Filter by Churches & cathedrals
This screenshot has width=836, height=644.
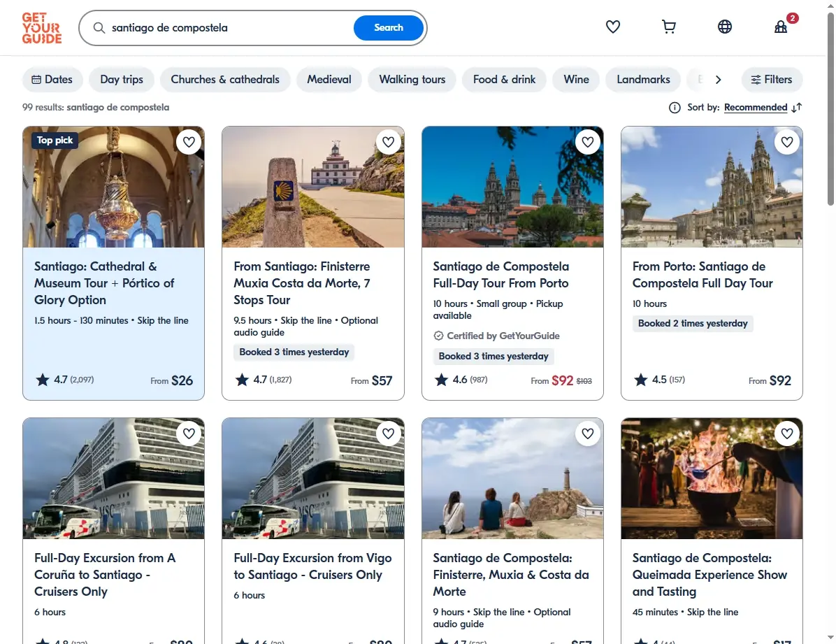(225, 80)
